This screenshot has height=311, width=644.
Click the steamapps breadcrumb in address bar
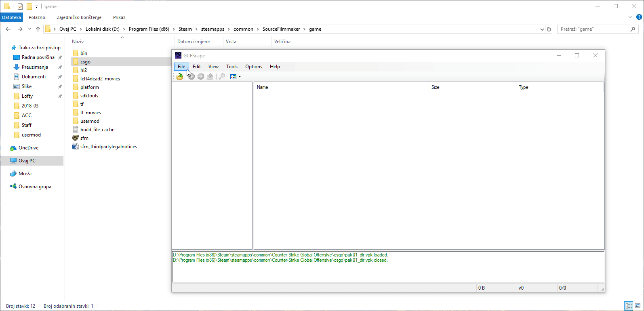(x=213, y=29)
